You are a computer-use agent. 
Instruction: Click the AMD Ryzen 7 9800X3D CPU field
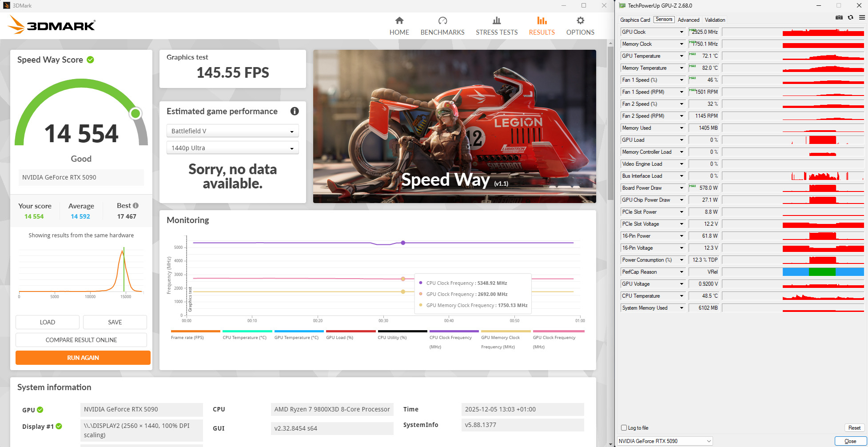point(332,409)
